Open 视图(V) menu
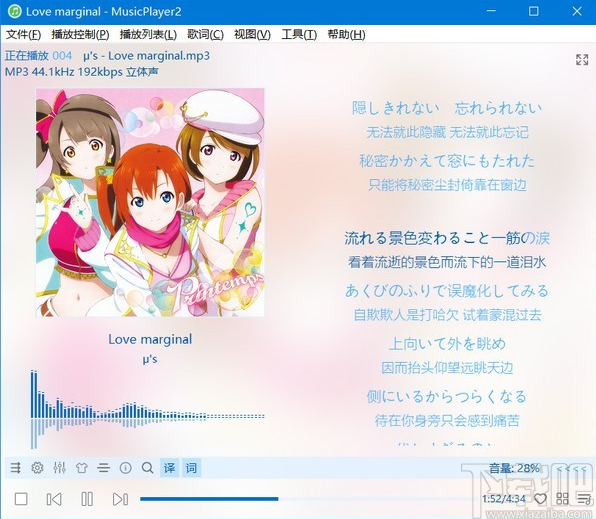 click(252, 34)
